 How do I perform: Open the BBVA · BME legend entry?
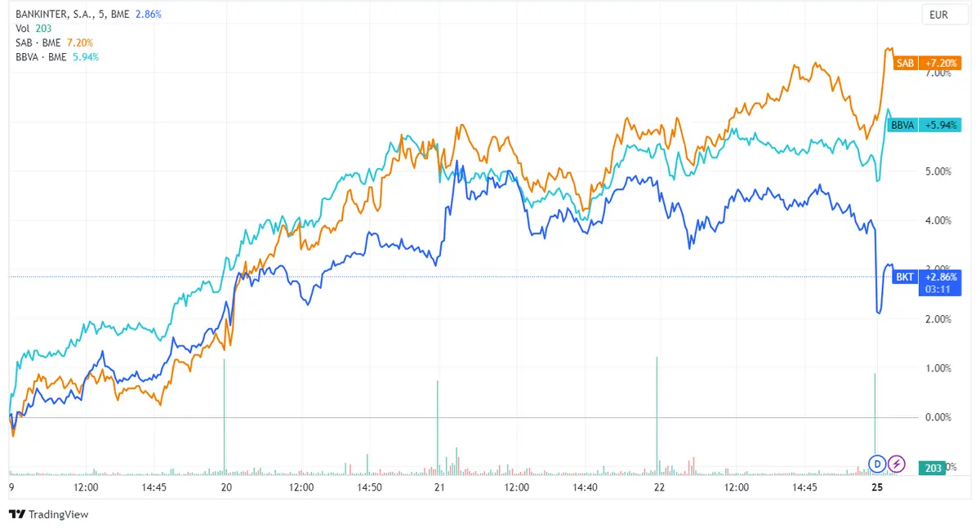pos(39,56)
